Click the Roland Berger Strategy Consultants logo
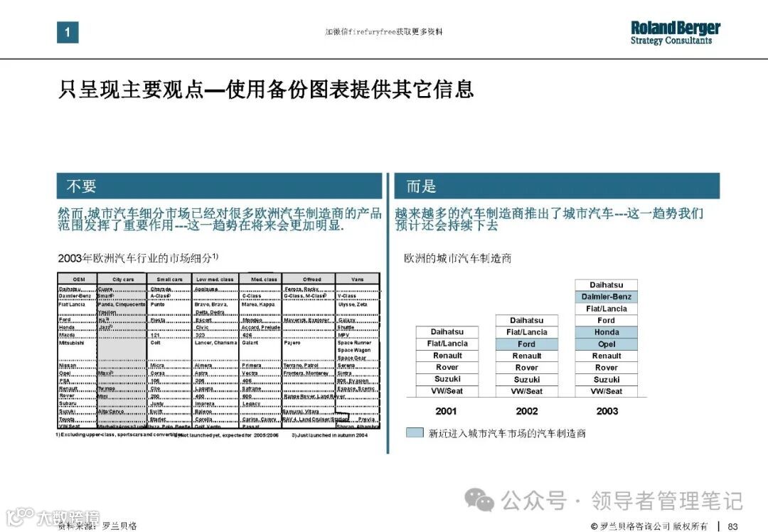Viewport: 768px width, 532px height. click(675, 33)
